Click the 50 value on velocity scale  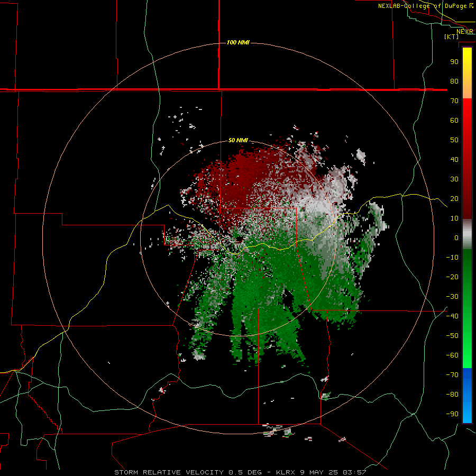pyautogui.click(x=454, y=140)
